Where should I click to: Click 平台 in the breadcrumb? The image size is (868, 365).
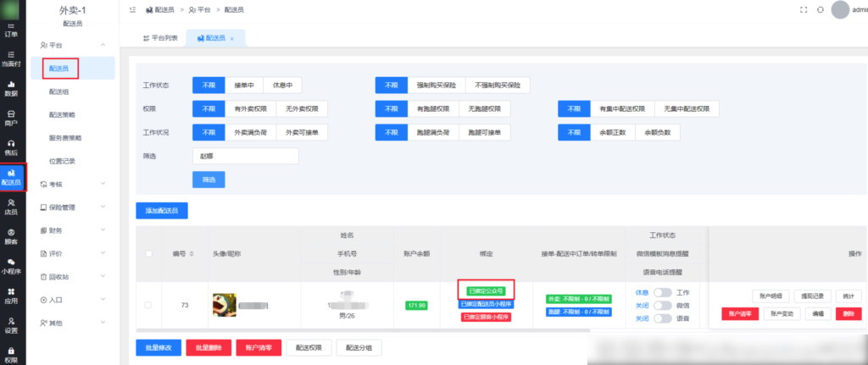click(199, 10)
